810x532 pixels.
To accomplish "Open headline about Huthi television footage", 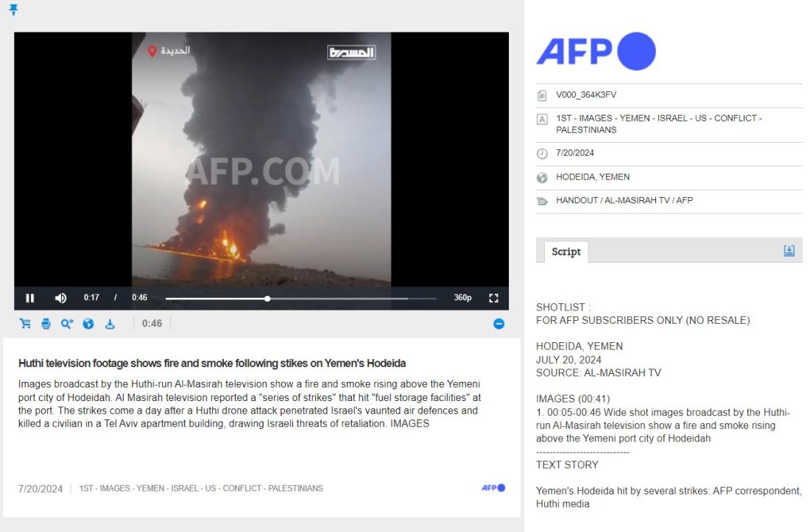I will (x=212, y=363).
